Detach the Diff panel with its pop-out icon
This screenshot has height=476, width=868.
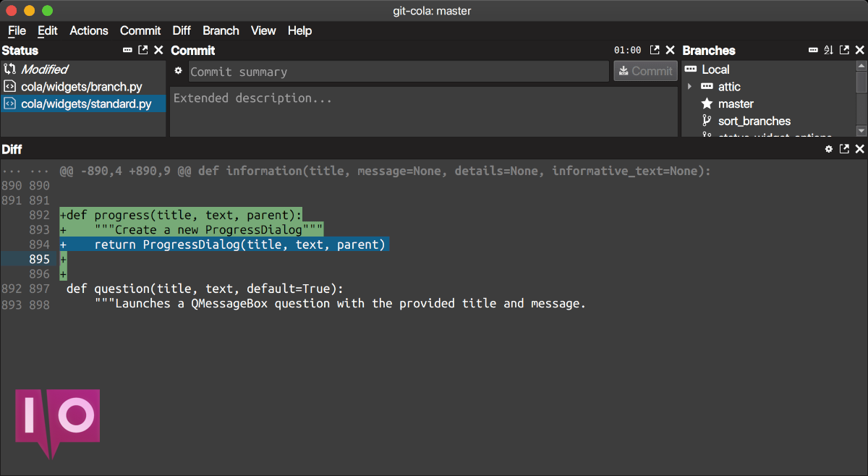coord(845,149)
